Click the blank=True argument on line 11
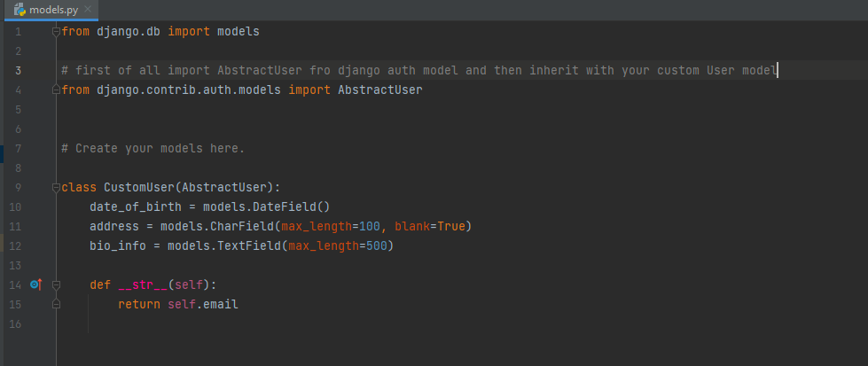Image resolution: width=868 pixels, height=366 pixels. click(x=429, y=227)
